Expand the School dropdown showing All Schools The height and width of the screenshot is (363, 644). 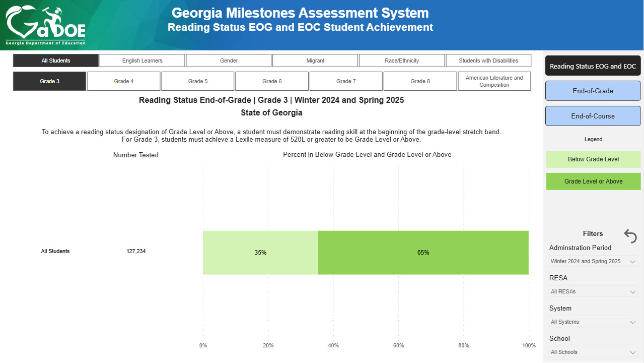point(593,352)
